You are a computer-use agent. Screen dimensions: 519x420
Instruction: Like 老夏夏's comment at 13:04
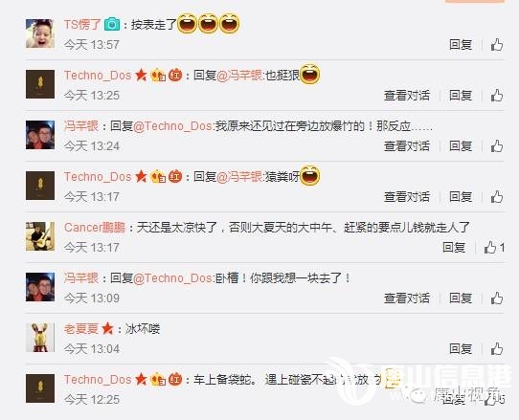click(496, 349)
